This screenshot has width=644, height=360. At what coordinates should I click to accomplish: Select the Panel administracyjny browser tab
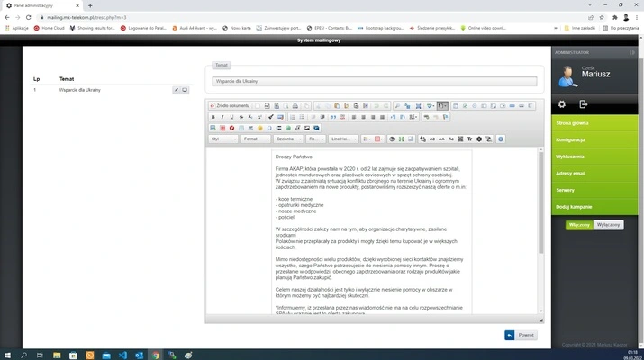[42, 5]
